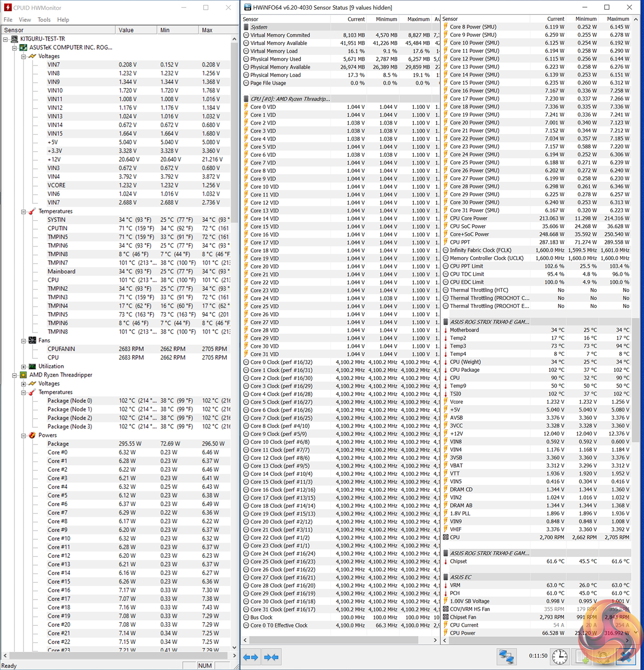Open the File menu in HWMonitor
Screen dimensions: 644x670
tap(8, 20)
